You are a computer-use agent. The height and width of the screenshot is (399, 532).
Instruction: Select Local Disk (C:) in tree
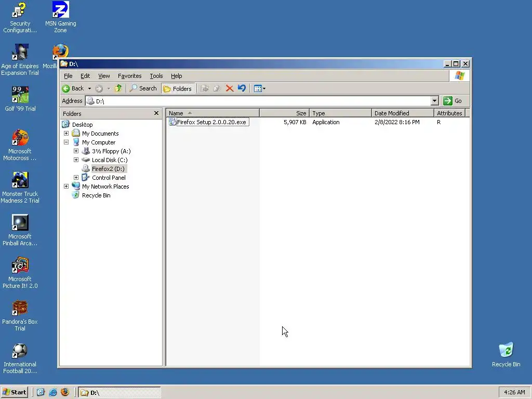point(110,160)
